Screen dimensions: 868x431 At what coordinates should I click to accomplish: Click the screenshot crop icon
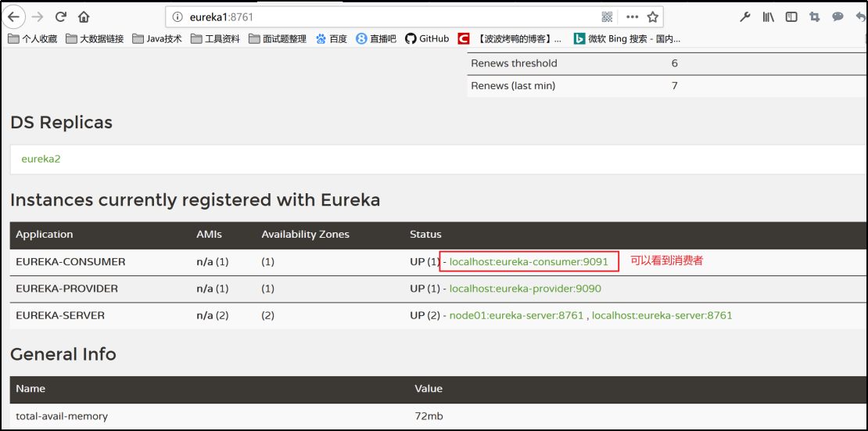click(814, 17)
